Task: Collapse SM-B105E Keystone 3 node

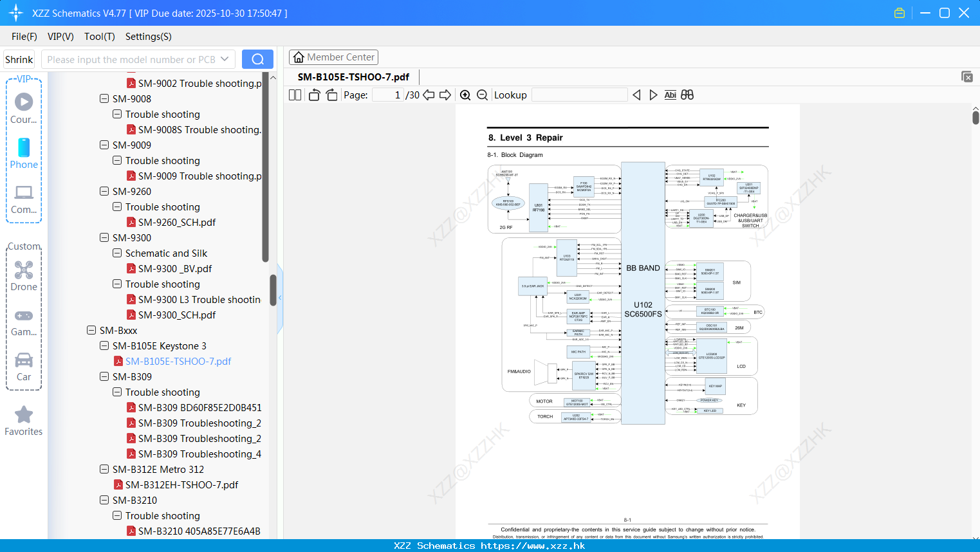Action: [x=104, y=345]
